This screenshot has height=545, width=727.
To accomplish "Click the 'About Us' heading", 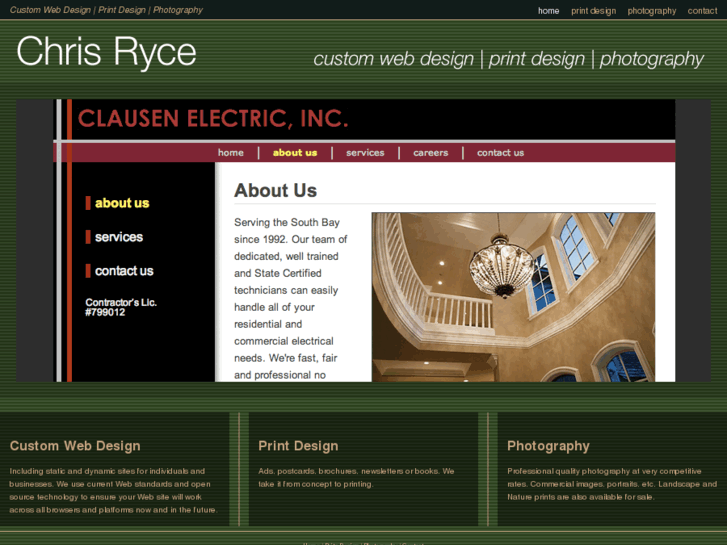I will (x=275, y=191).
